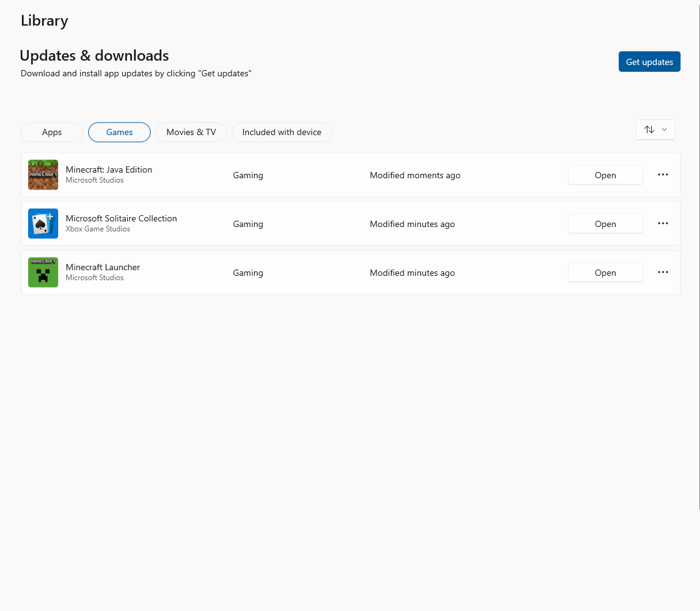
Task: Click the Minecraft: Java Edition title
Action: coord(109,169)
